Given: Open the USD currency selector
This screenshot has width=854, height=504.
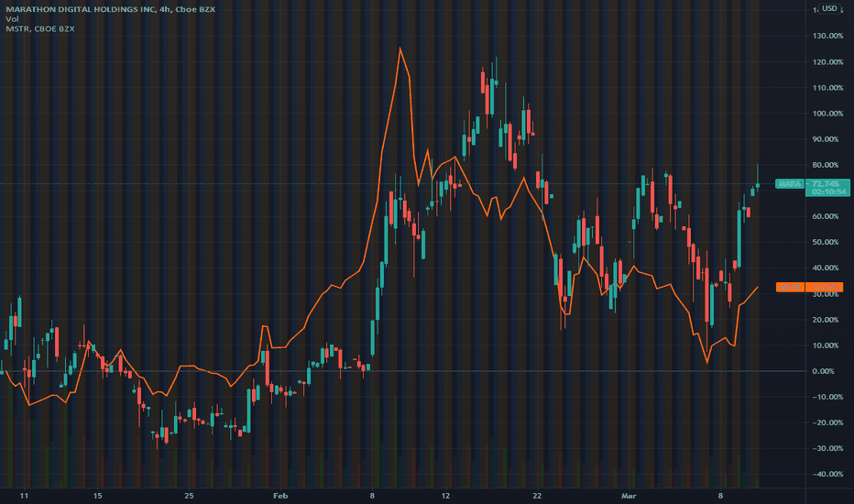Looking at the screenshot, I should coord(829,8).
